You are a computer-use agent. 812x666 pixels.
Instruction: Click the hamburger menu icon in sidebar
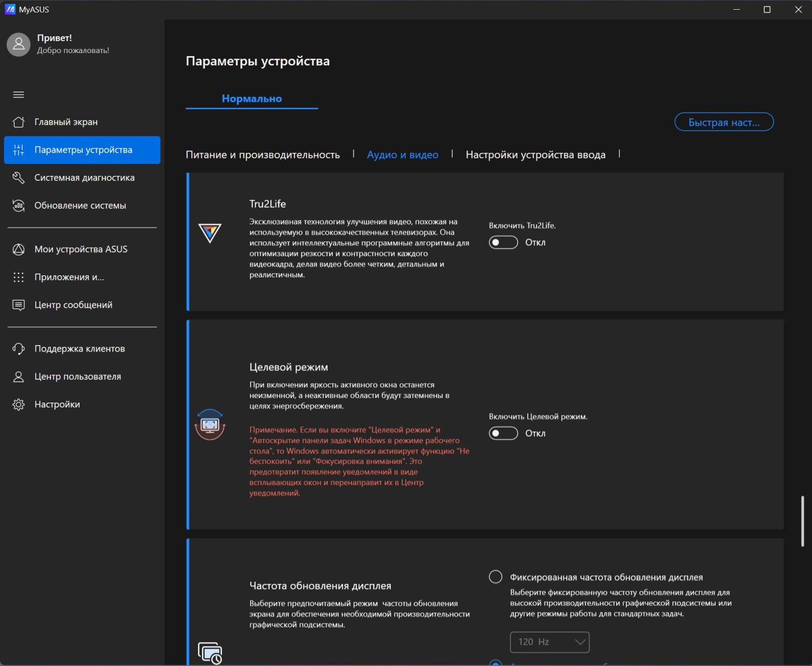point(18,95)
